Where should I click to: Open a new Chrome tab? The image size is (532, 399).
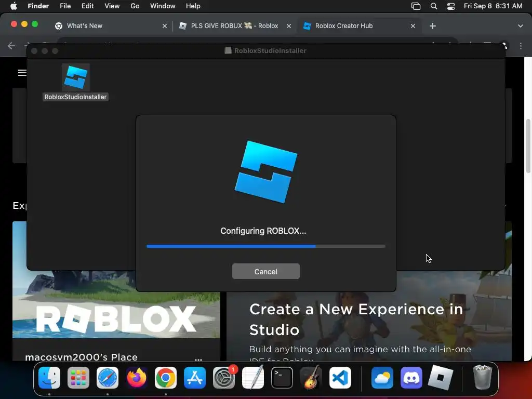[x=433, y=26]
